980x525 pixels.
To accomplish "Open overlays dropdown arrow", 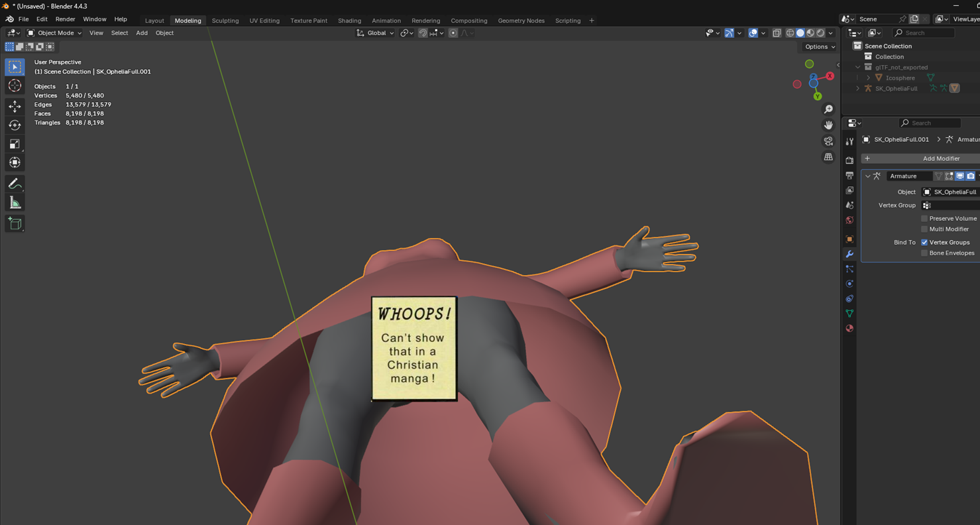I will click(763, 32).
